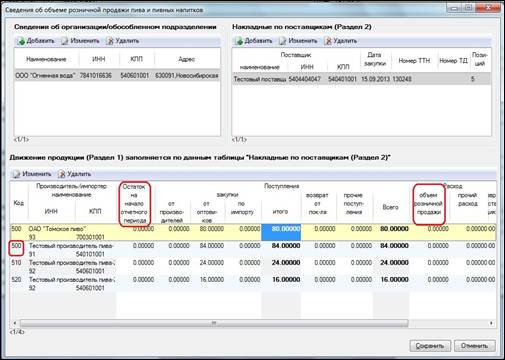Click Удалить icon in organization panel

pyautogui.click(x=109, y=41)
